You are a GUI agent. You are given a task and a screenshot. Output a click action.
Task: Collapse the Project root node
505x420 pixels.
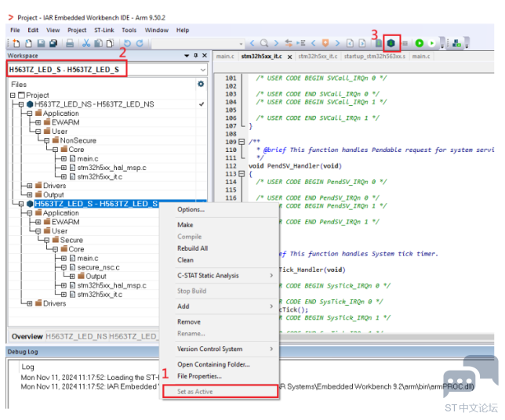point(13,96)
